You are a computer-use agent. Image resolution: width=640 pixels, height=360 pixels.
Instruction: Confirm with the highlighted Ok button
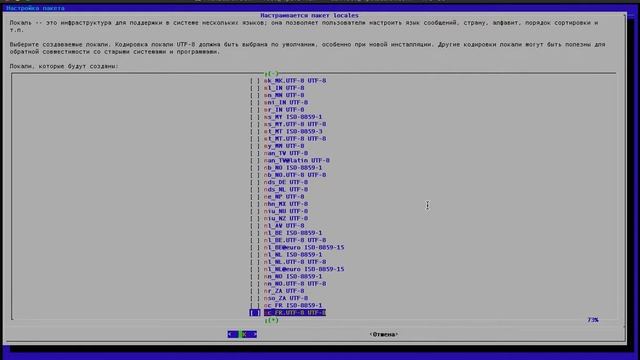click(242, 334)
